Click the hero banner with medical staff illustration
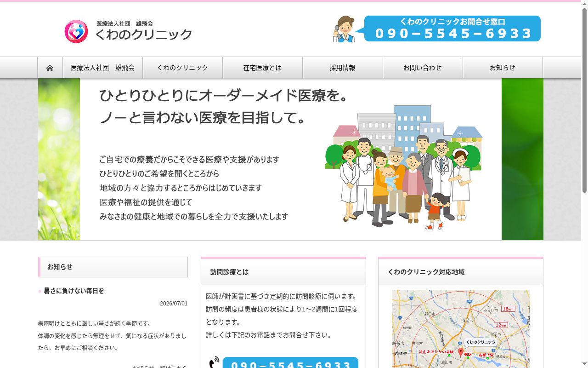The width and height of the screenshot is (588, 368). pos(291,159)
